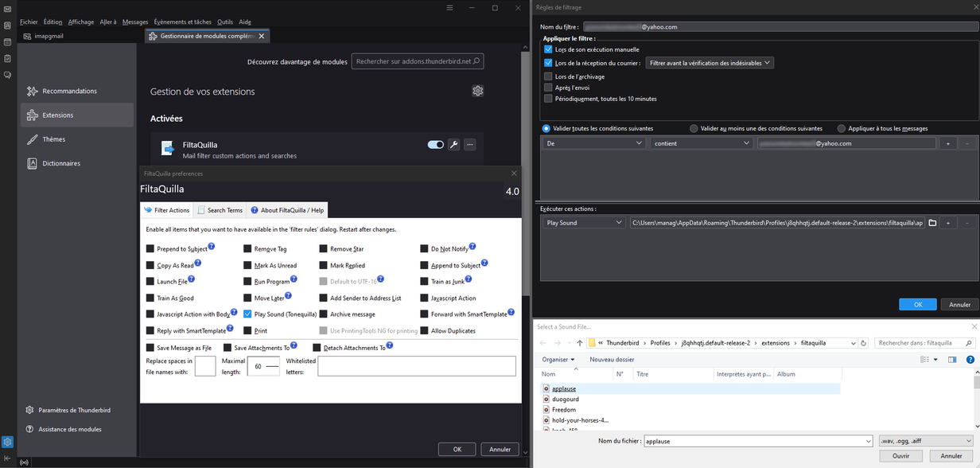The width and height of the screenshot is (980, 468).
Task: Click the file dialog refresh icon
Action: [863, 343]
